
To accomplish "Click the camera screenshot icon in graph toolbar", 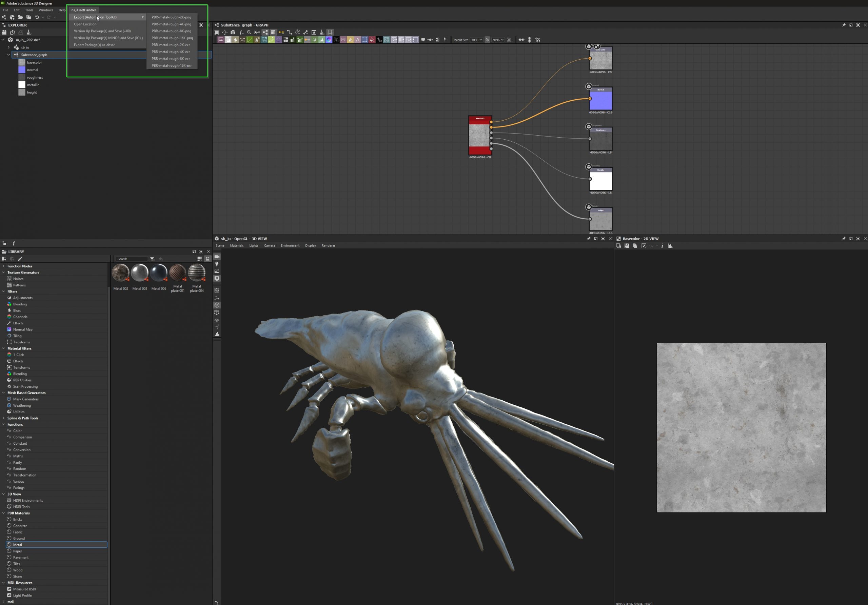I will (233, 32).
